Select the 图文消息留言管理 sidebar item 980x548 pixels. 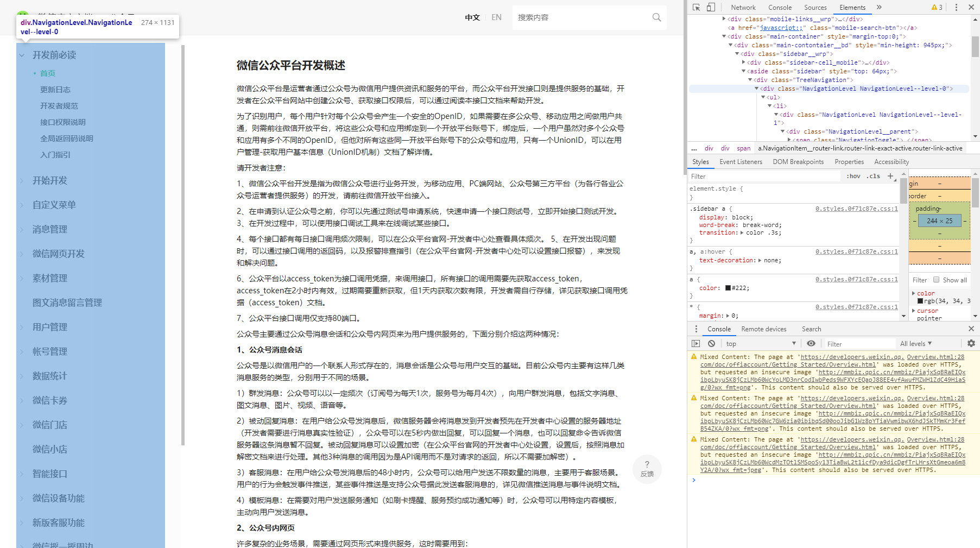[67, 303]
